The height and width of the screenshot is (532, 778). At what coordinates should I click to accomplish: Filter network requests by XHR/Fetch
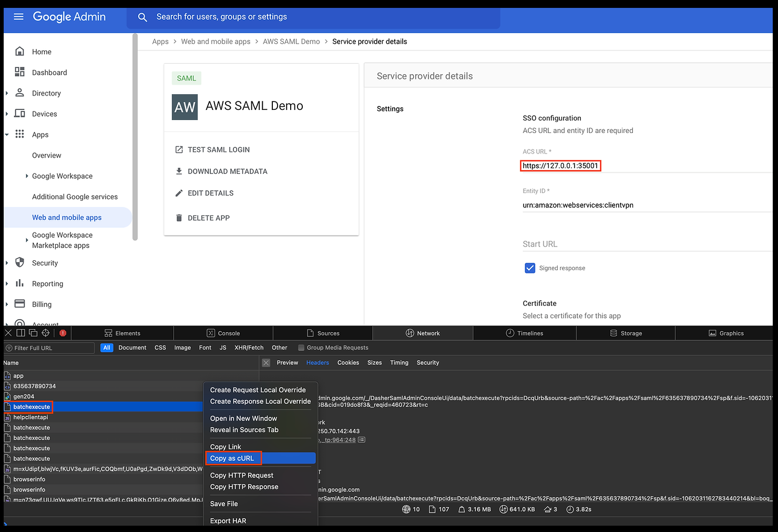tap(249, 347)
